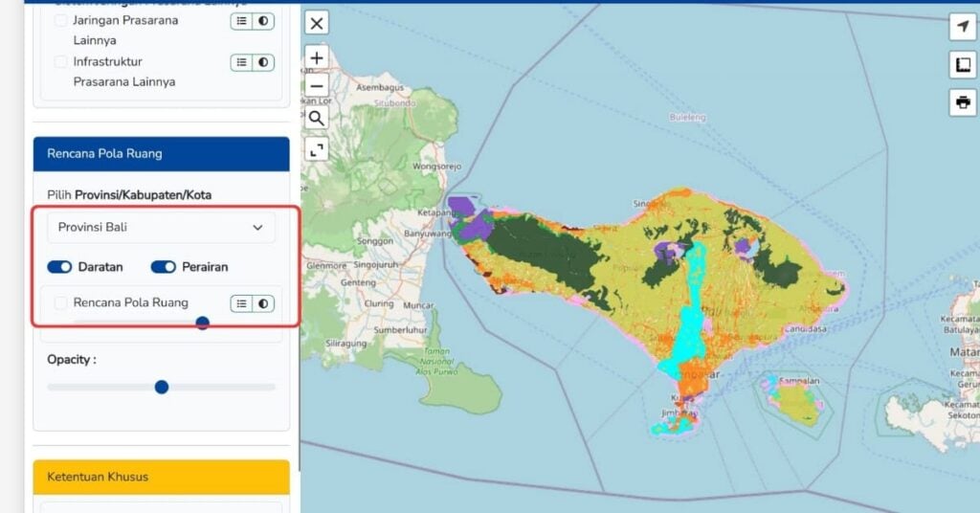This screenshot has height=513, width=980.
Task: Click the Rencana Pola Ruang layer slider handle
Action: tap(202, 323)
